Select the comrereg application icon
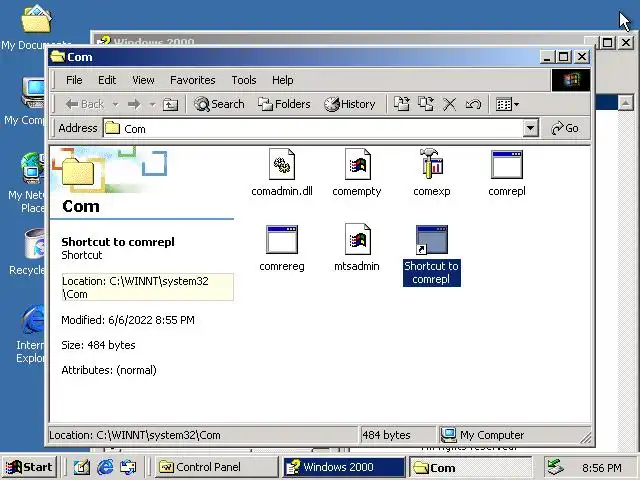 point(282,240)
